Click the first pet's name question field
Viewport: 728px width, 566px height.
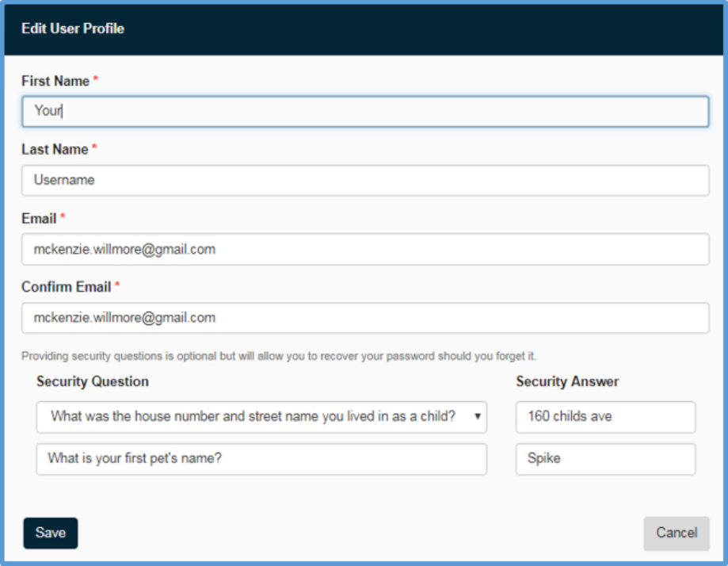pos(261,458)
